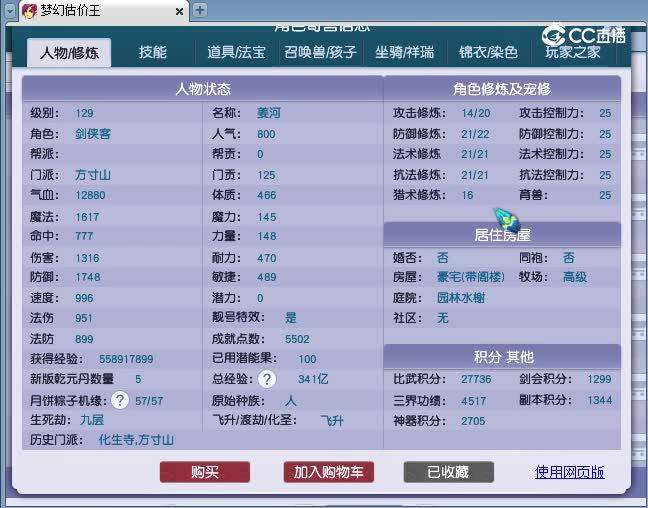
Task: Click the 比武积分 value 27736
Action: (x=476, y=379)
